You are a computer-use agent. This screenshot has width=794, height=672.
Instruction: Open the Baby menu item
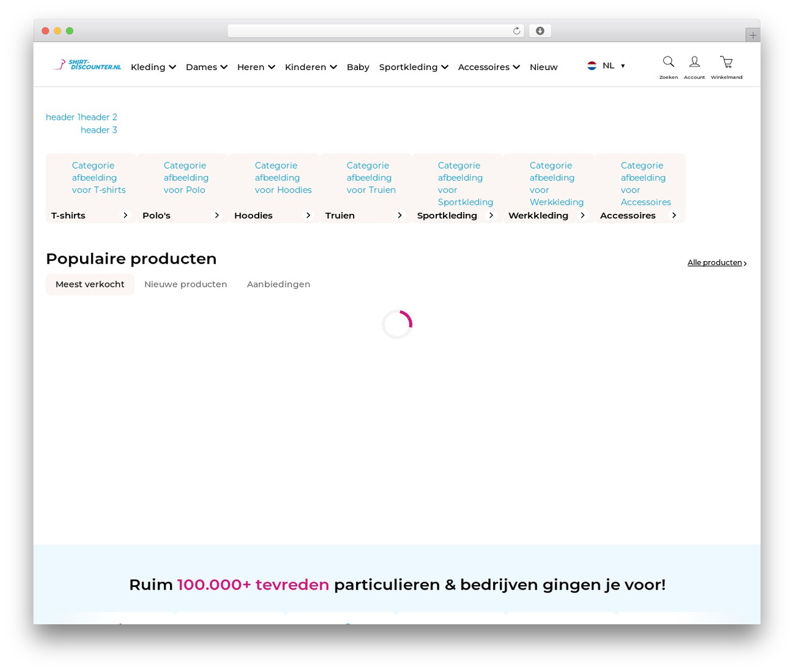[358, 67]
